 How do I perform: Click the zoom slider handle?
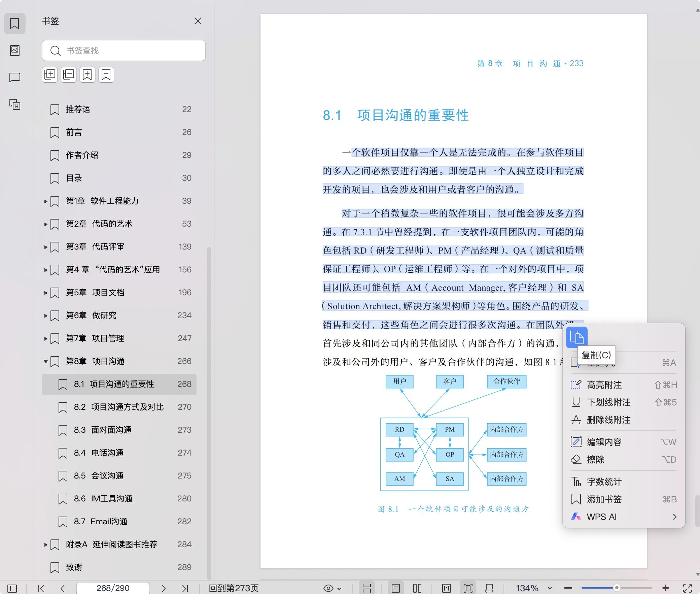tap(617, 588)
